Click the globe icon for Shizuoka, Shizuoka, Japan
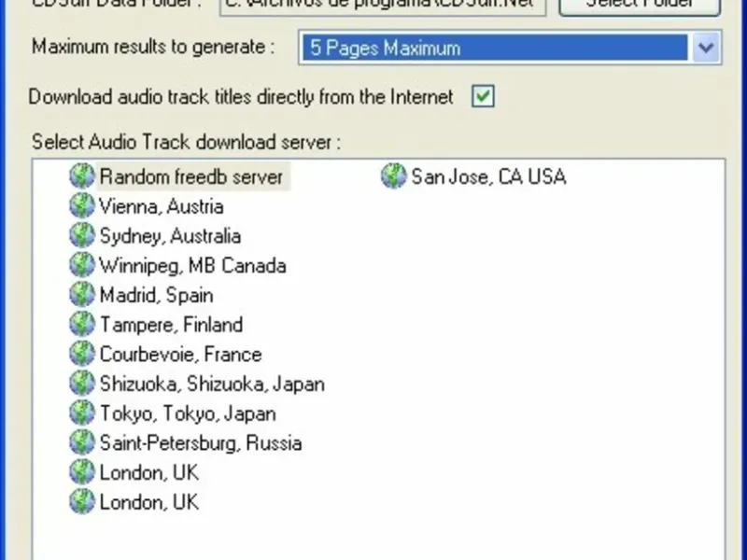The image size is (747, 560). coord(82,383)
